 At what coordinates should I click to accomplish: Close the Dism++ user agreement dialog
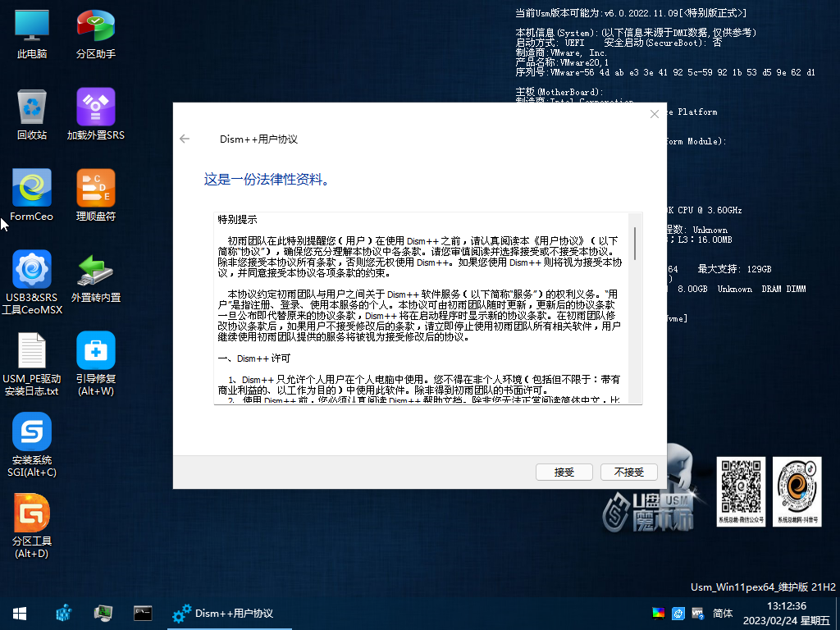pyautogui.click(x=654, y=115)
